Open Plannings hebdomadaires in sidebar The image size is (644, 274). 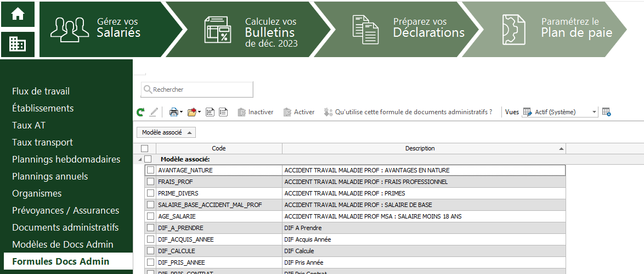66,159
